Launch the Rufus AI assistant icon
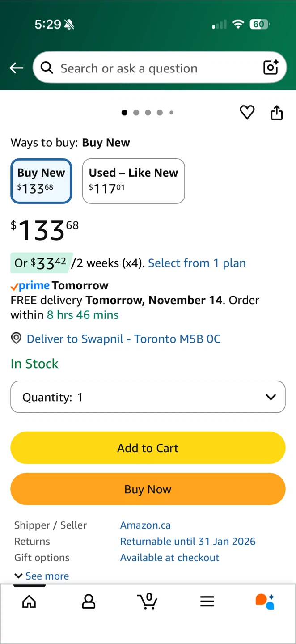 265,602
